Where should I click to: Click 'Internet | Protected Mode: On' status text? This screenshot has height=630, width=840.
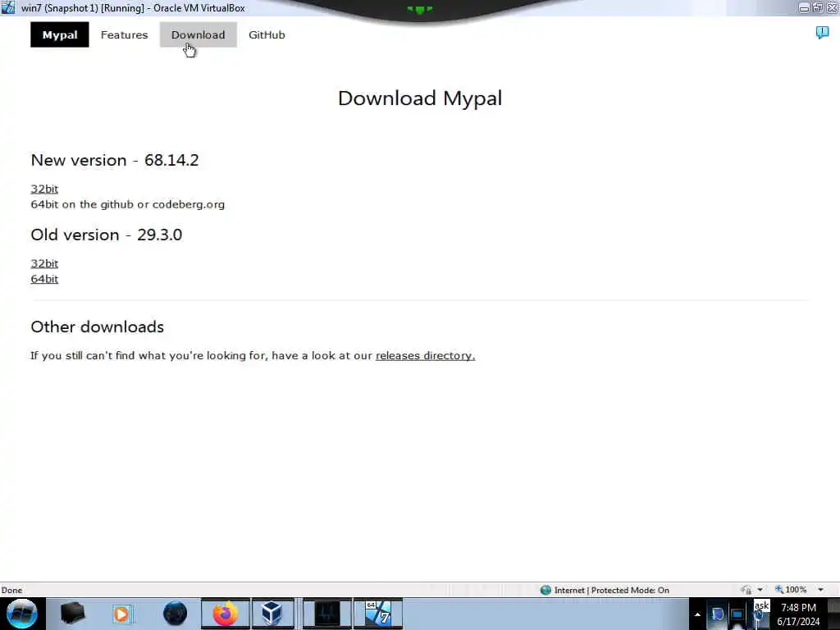pyautogui.click(x=612, y=590)
